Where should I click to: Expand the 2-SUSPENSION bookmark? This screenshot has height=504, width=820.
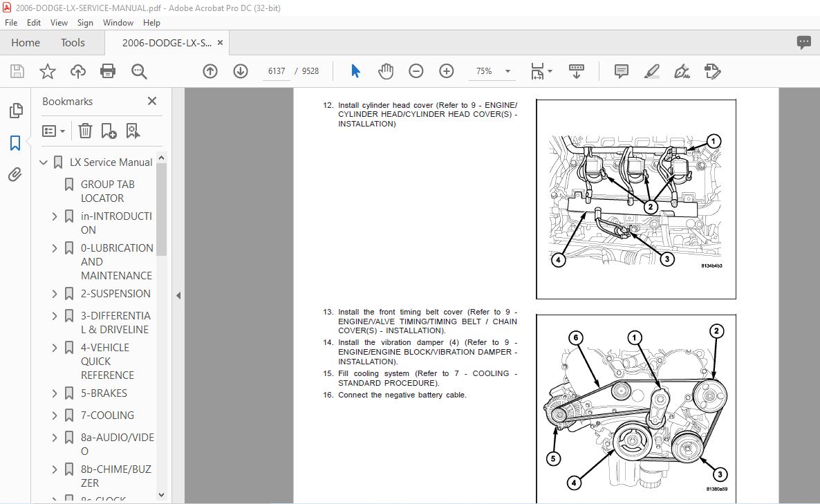click(55, 295)
